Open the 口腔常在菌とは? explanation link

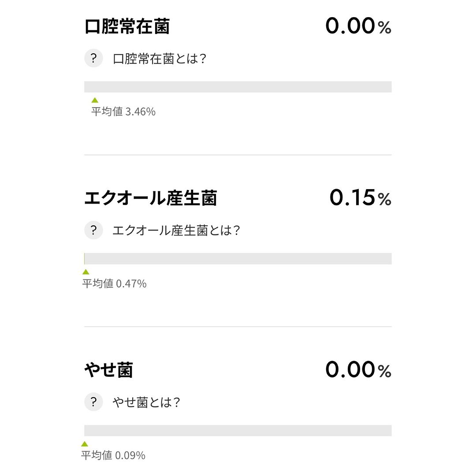click(x=160, y=59)
